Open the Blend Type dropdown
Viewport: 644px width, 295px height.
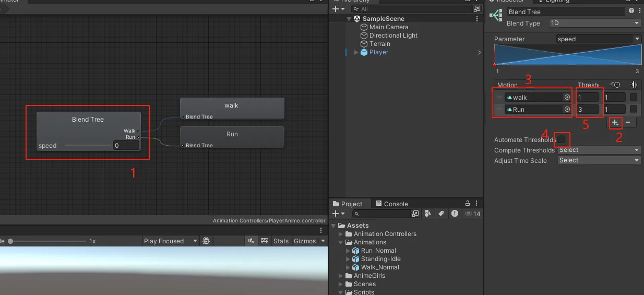point(594,23)
